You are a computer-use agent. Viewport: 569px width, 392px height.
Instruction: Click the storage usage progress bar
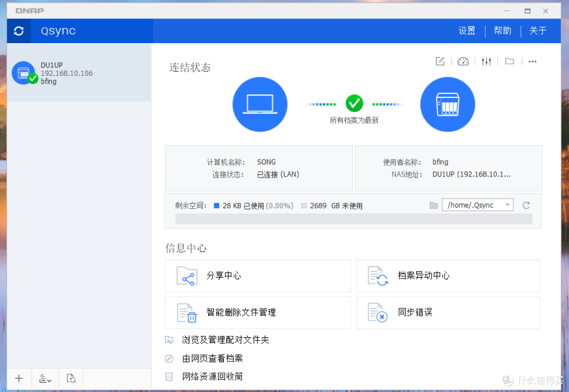click(354, 219)
